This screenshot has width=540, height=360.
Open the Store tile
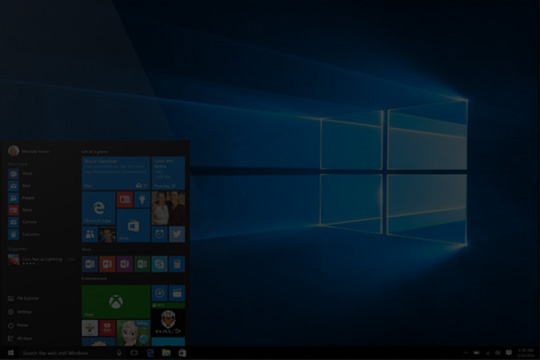pyautogui.click(x=133, y=226)
